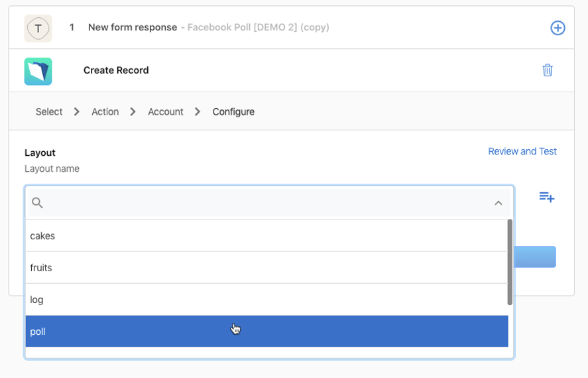Go to the Account breadcrumb step

[x=165, y=112]
